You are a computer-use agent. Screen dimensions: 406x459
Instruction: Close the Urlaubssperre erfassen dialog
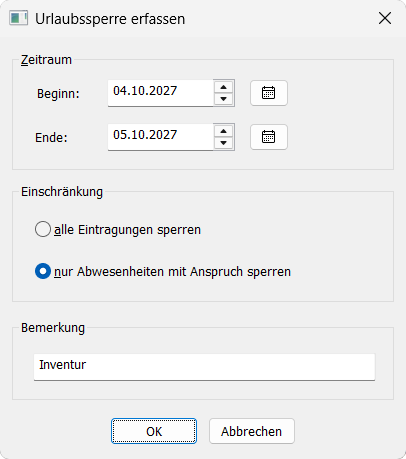(385, 18)
